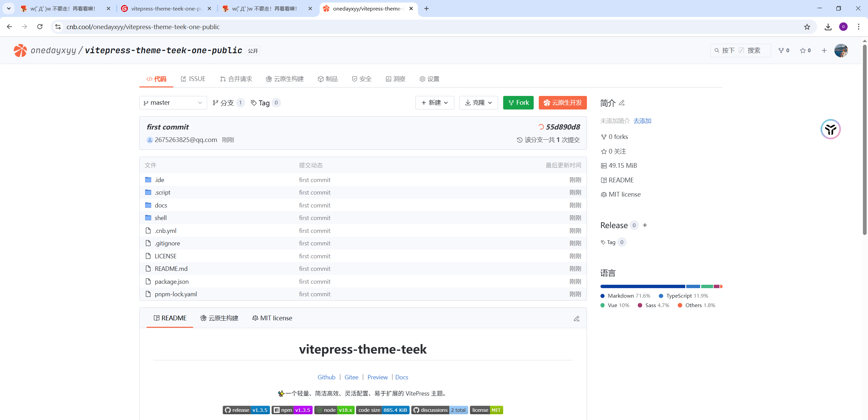The height and width of the screenshot is (420, 868).
Task: Open package.json file
Action: [172, 282]
